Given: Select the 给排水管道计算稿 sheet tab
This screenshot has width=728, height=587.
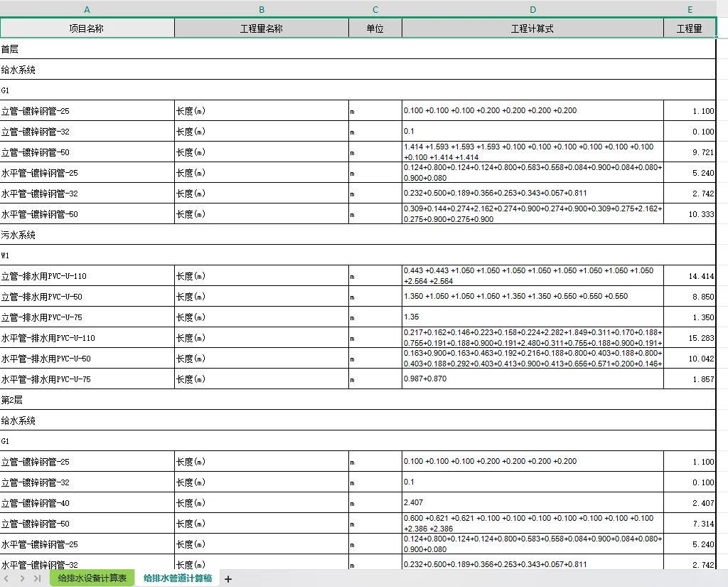Looking at the screenshot, I should click(177, 578).
